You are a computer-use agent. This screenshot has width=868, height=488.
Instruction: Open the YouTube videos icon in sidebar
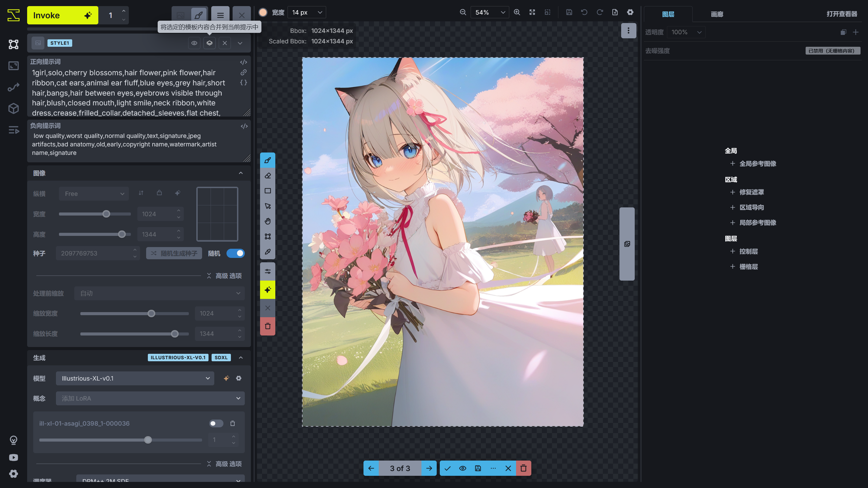14,457
